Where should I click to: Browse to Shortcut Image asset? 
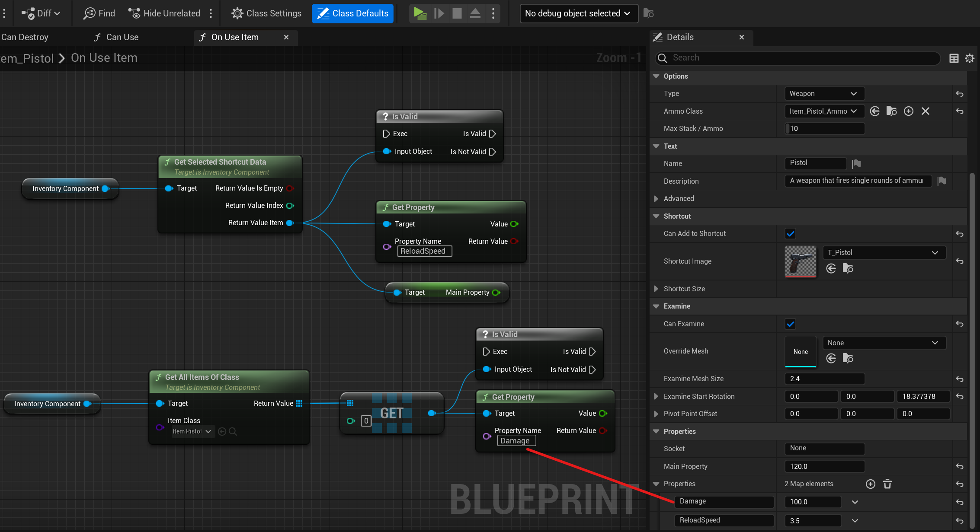(848, 269)
